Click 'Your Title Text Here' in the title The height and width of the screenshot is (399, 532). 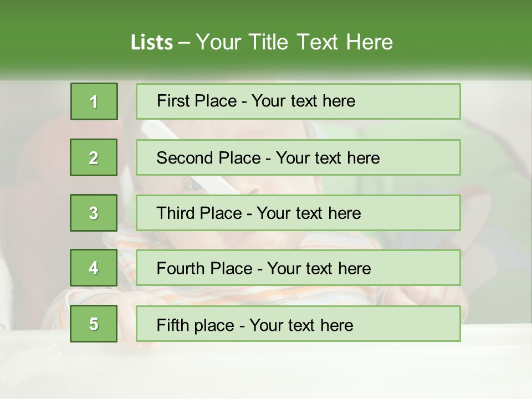294,43
